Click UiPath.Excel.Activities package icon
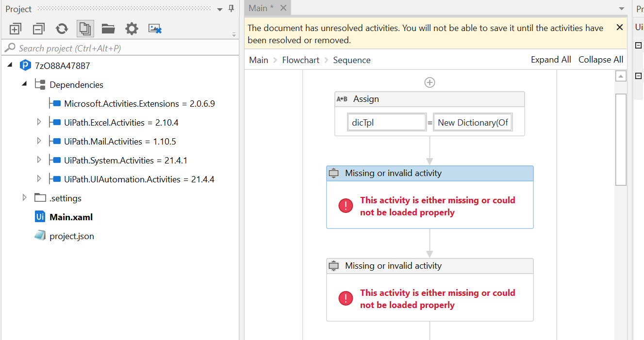The image size is (644, 340). 55,122
